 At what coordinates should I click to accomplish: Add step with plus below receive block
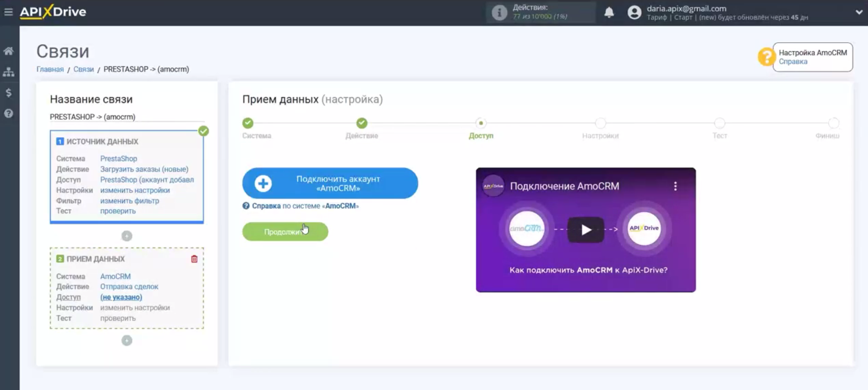click(127, 340)
